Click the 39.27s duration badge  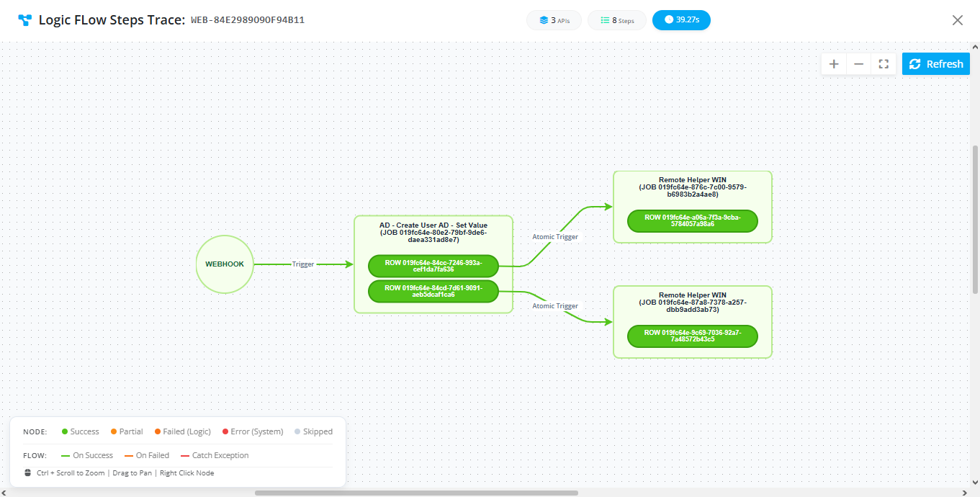pos(681,20)
